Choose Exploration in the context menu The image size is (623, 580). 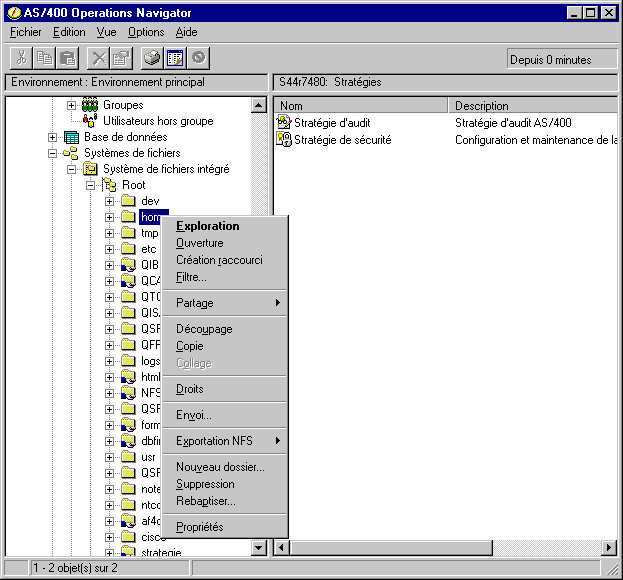[x=224, y=226]
